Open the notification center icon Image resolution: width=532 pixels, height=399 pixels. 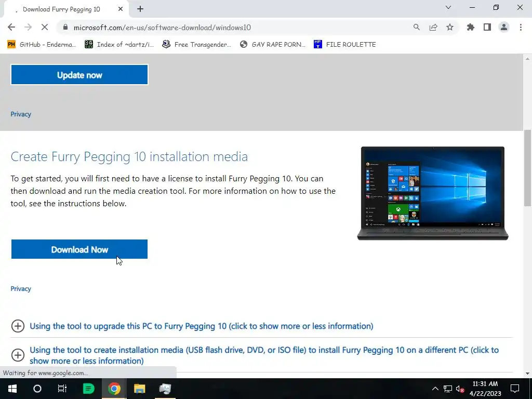[515, 389]
